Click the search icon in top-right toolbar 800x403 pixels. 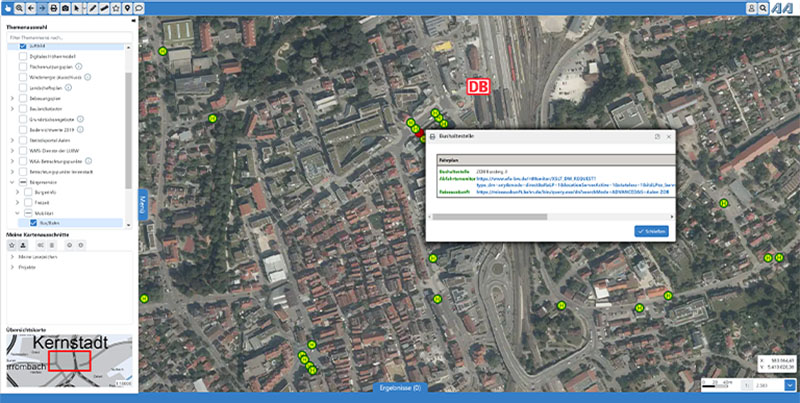pos(763,8)
